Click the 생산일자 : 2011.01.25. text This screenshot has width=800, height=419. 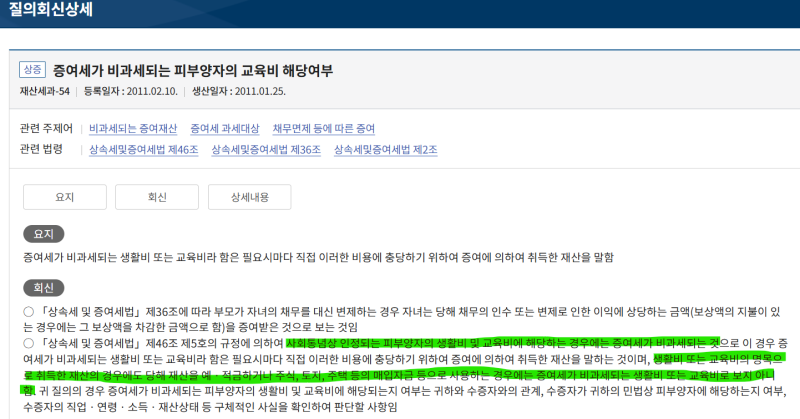pyautogui.click(x=238, y=91)
